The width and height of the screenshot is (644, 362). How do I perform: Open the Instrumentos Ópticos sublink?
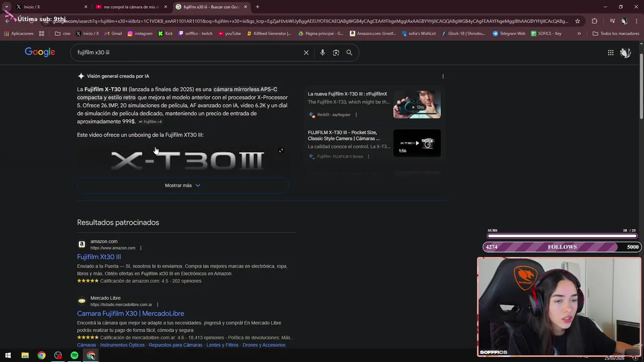point(122,345)
